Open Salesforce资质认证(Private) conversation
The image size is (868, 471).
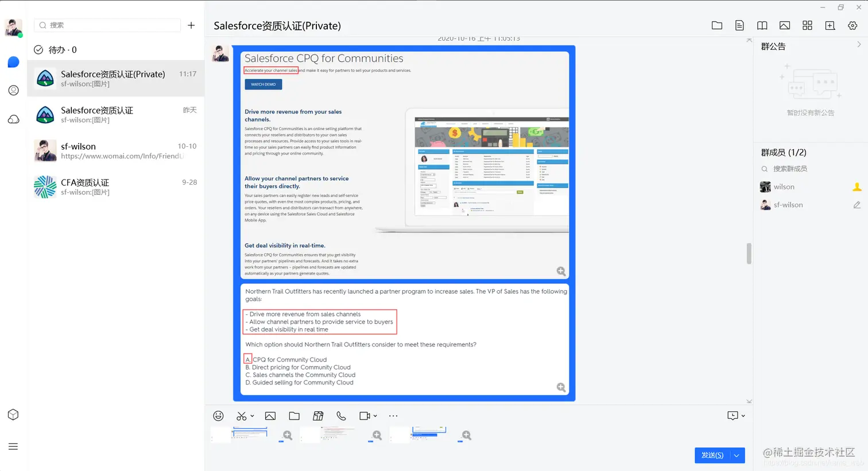(116, 79)
